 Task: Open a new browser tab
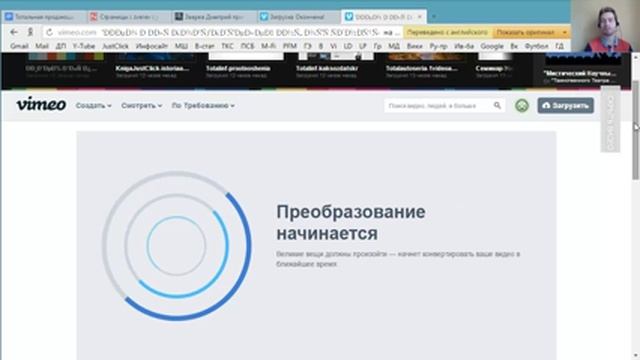point(434,17)
